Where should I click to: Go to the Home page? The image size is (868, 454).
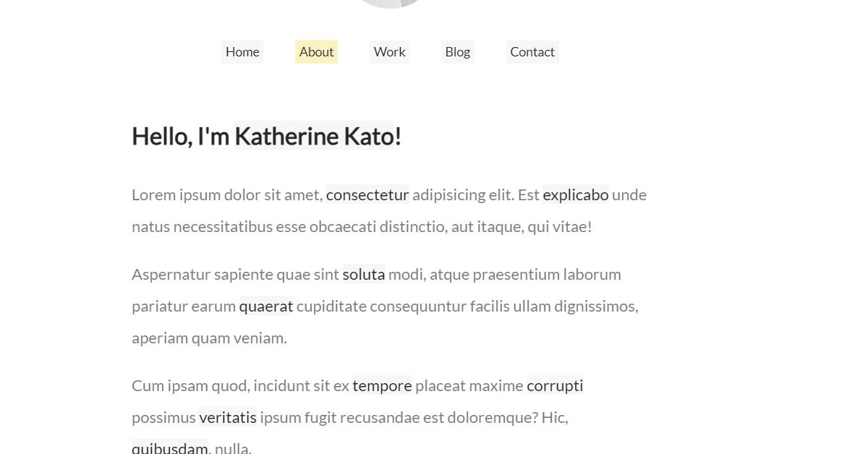pyautogui.click(x=242, y=52)
